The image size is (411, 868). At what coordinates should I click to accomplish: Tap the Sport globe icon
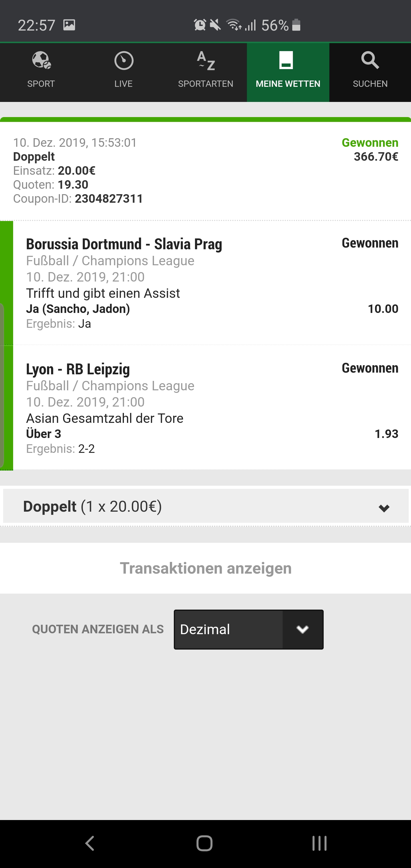[41, 61]
